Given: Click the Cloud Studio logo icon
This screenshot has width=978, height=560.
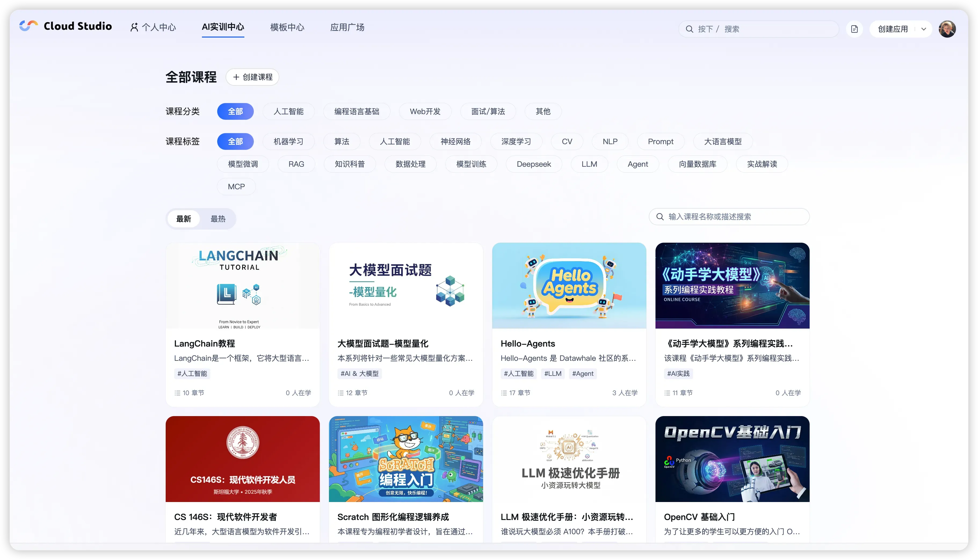Looking at the screenshot, I should coord(28,26).
